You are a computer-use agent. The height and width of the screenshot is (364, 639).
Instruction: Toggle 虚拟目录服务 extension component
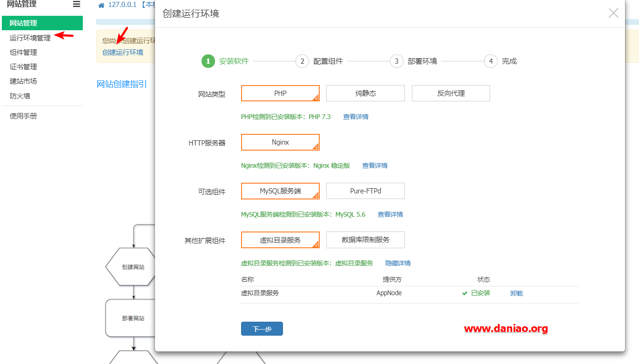pos(280,240)
